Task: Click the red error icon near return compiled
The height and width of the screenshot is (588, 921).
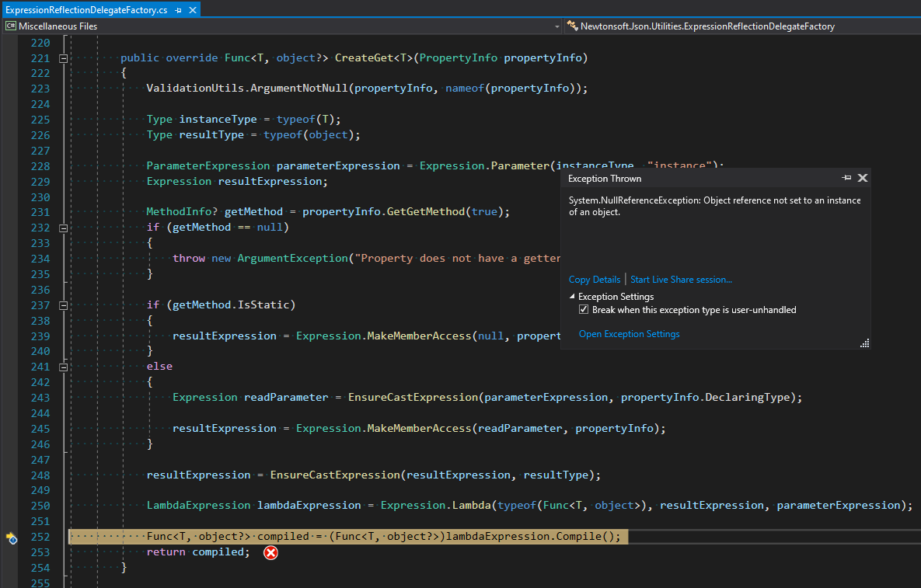Action: pos(270,552)
